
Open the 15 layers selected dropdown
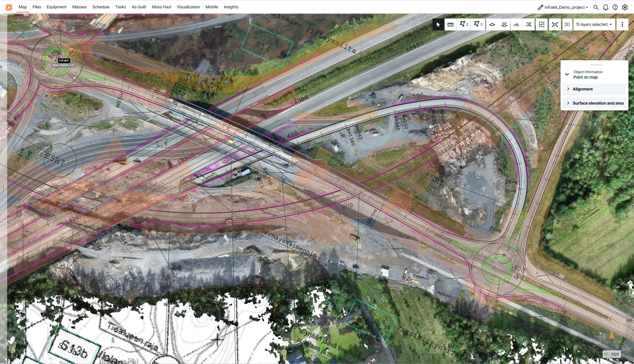[594, 24]
